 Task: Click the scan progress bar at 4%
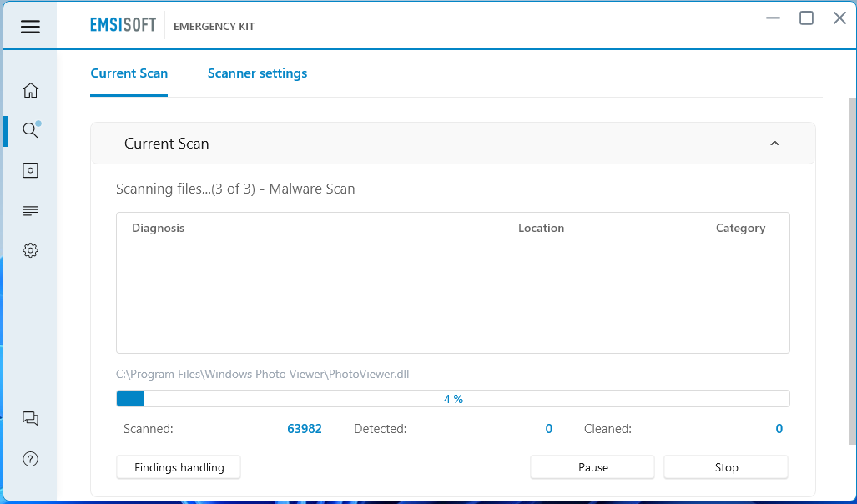(x=452, y=399)
